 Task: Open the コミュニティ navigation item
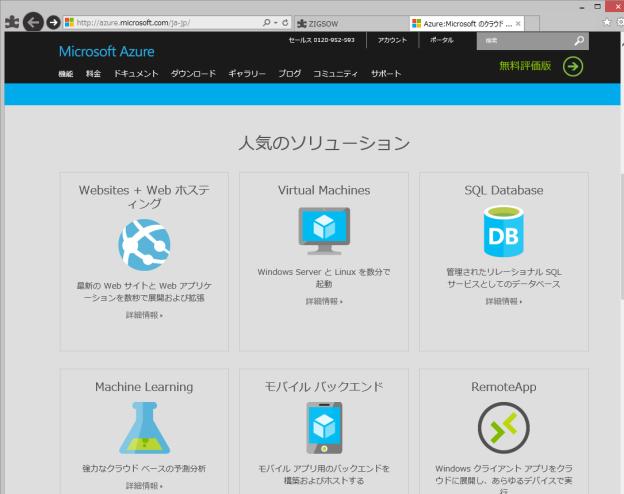click(x=335, y=74)
